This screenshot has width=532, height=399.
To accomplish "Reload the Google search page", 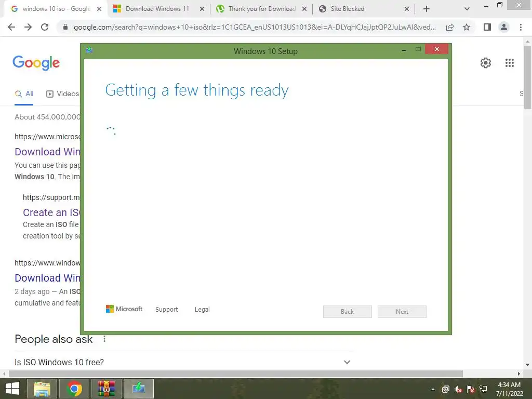I will point(45,27).
